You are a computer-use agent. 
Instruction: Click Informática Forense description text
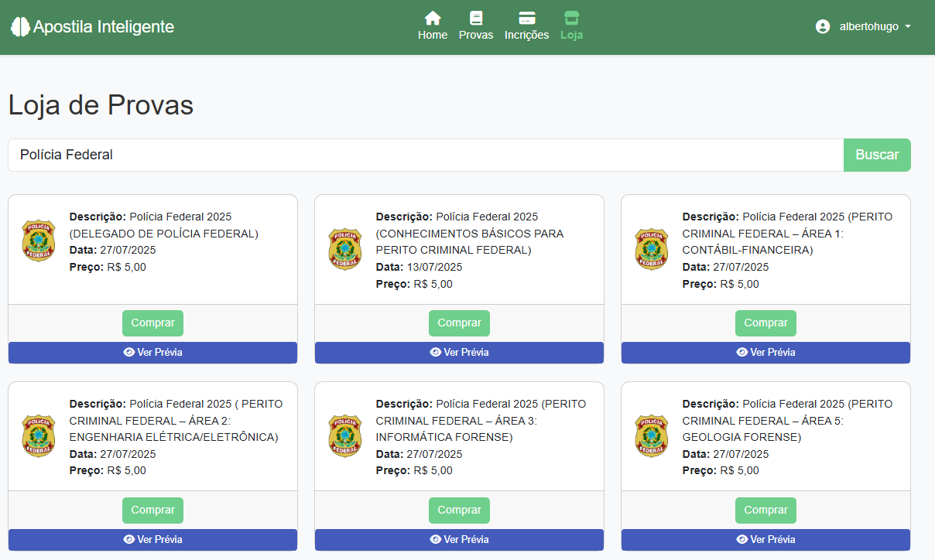click(x=481, y=420)
